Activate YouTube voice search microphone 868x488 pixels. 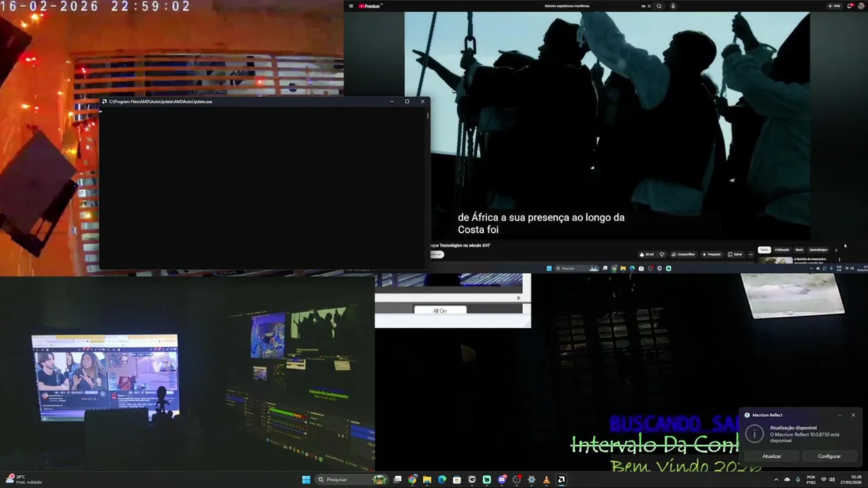click(673, 6)
